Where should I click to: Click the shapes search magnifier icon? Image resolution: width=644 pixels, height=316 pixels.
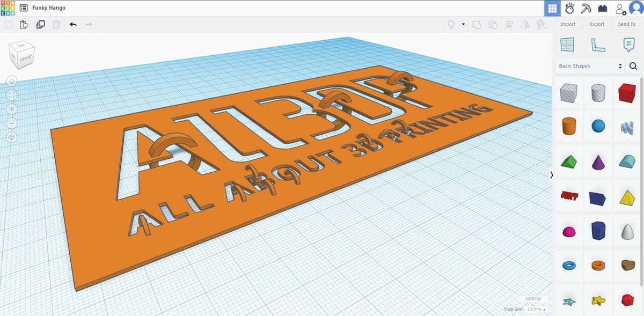633,66
